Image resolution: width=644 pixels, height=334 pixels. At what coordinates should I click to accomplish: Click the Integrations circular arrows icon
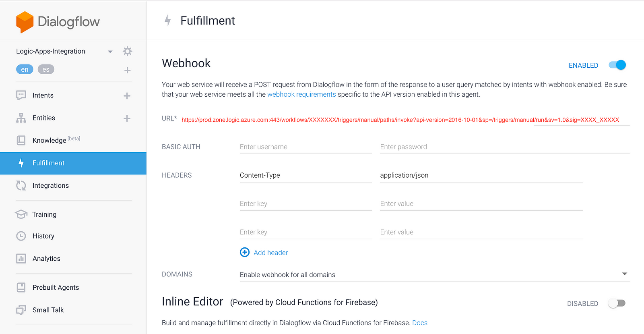[x=21, y=185]
